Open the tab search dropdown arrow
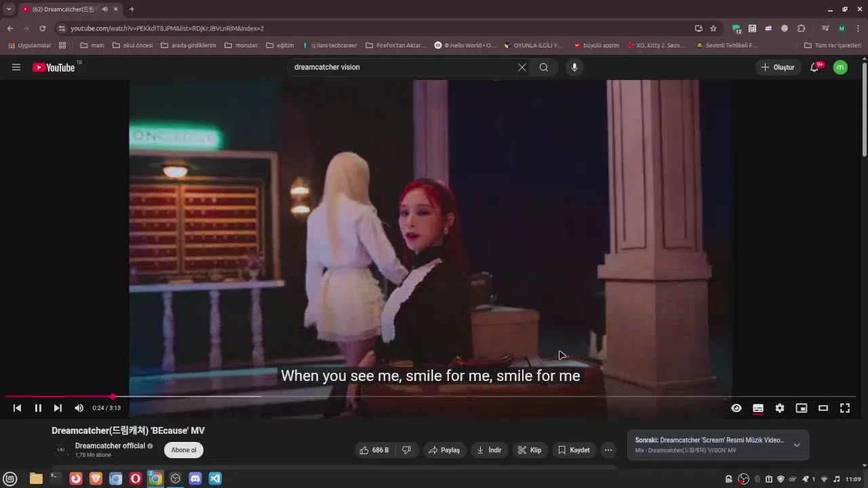This screenshot has width=868, height=488. click(x=9, y=9)
